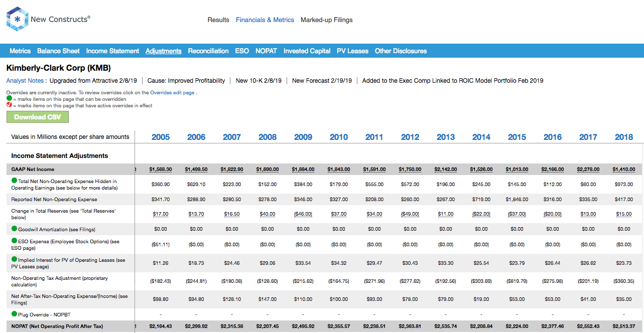
Task: Click the 2010 column year header
Action: tap(339, 137)
